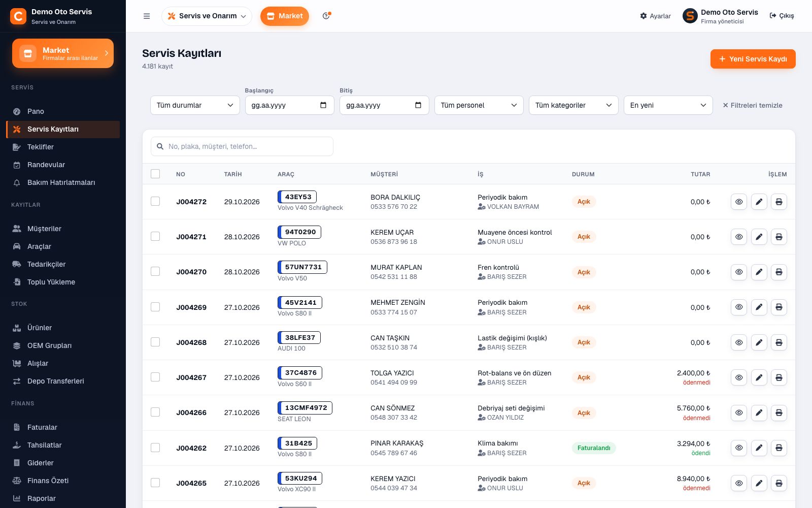
Task: Click the Yeni Servis Kaydı button
Action: pyautogui.click(x=753, y=59)
